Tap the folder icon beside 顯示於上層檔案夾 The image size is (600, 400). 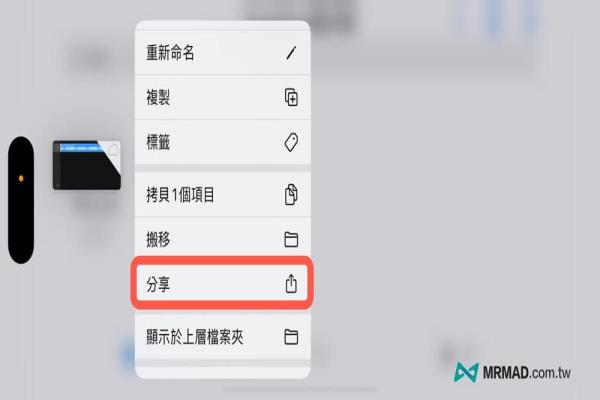(x=291, y=337)
